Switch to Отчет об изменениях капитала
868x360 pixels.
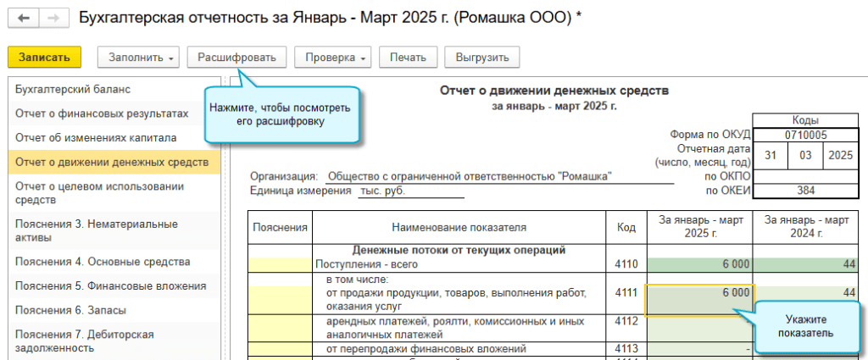(96, 137)
